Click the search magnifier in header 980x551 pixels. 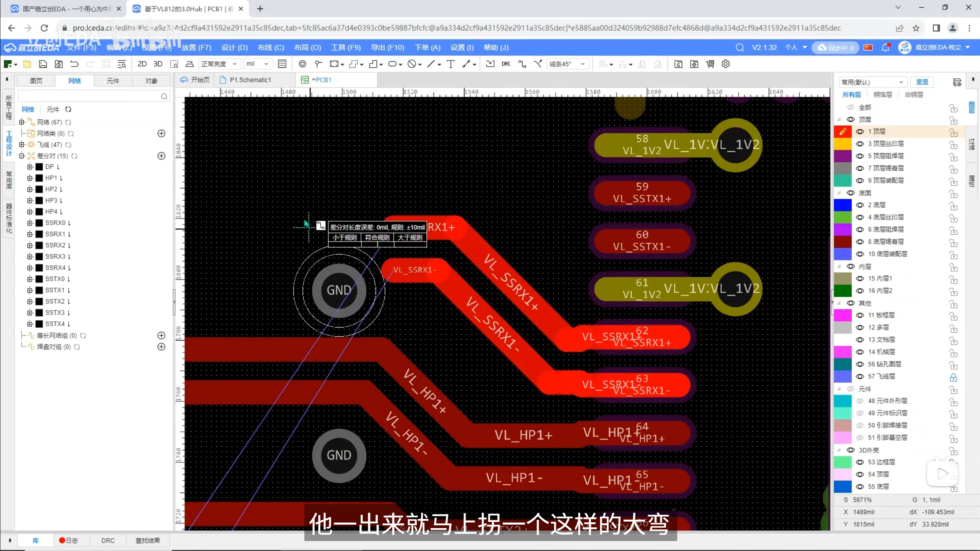[x=740, y=47]
